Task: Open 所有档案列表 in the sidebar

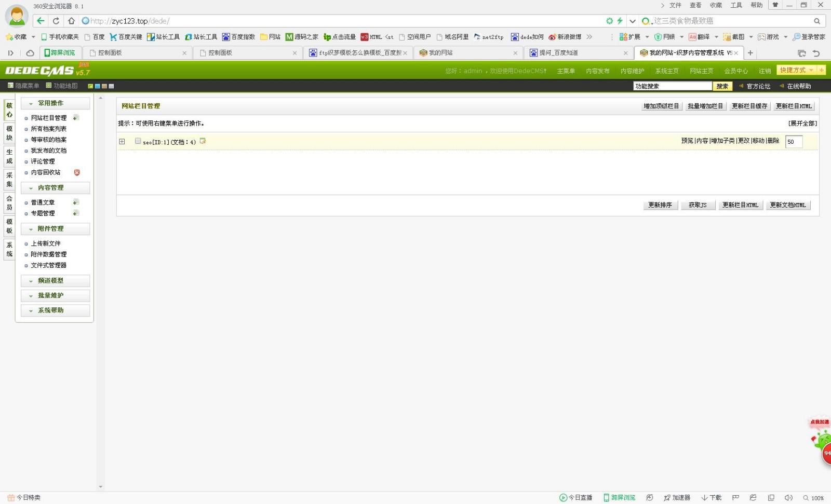Action: 48,129
